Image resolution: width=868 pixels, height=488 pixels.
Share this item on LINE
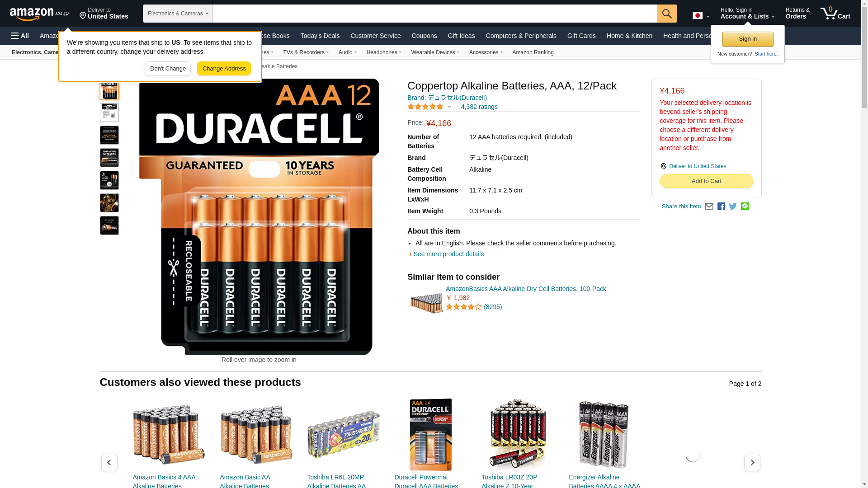click(745, 206)
